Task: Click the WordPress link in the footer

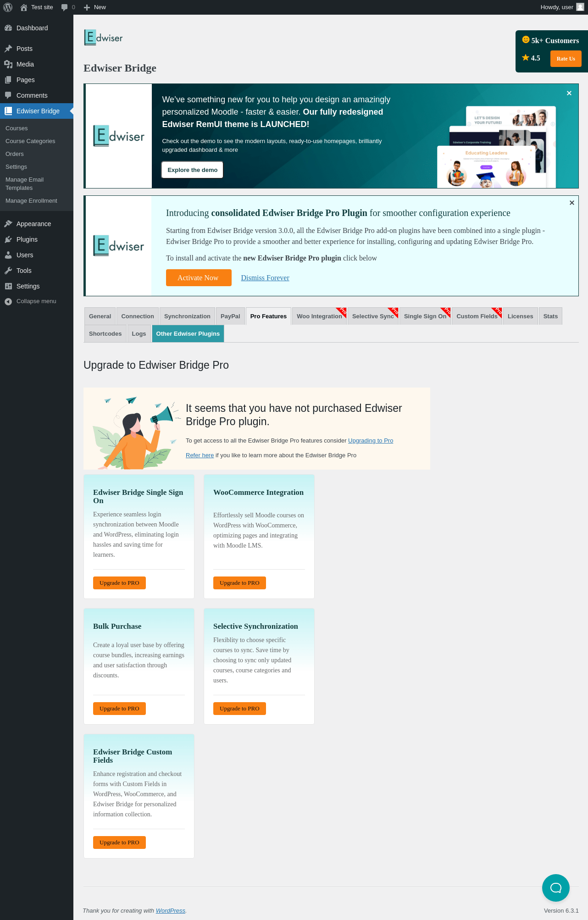Action: 171,911
